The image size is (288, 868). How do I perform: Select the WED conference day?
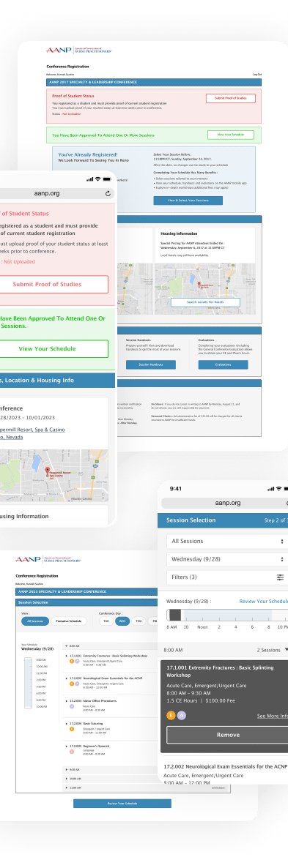tap(122, 621)
